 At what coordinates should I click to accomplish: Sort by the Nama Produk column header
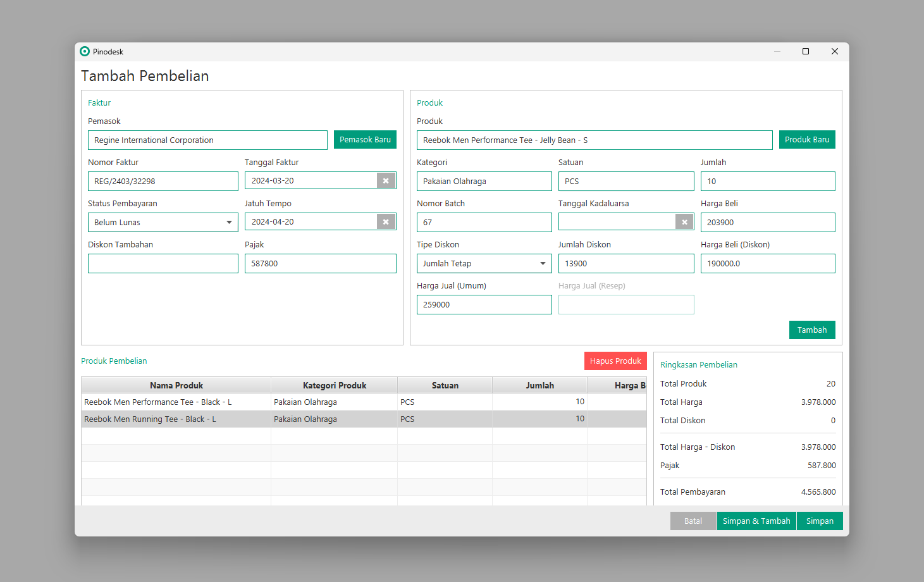(176, 385)
